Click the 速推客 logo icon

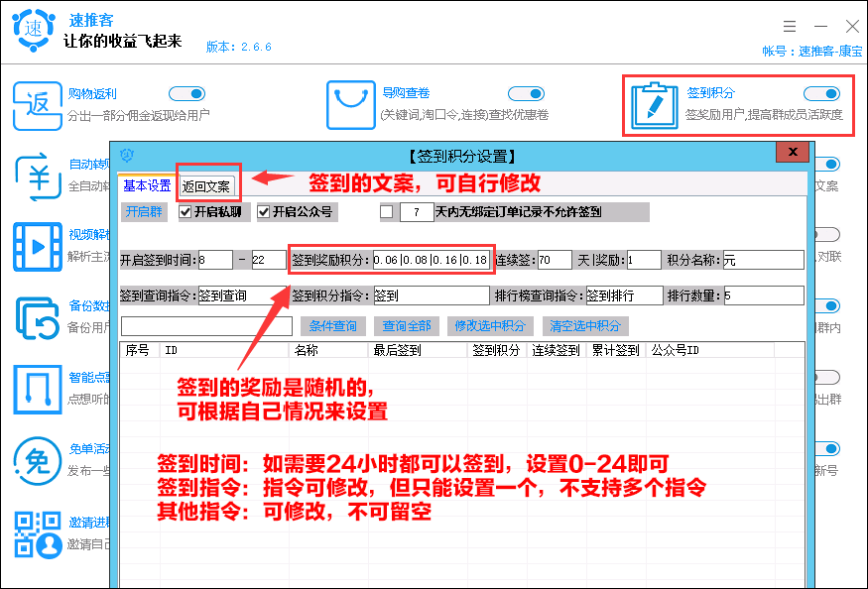[34, 29]
